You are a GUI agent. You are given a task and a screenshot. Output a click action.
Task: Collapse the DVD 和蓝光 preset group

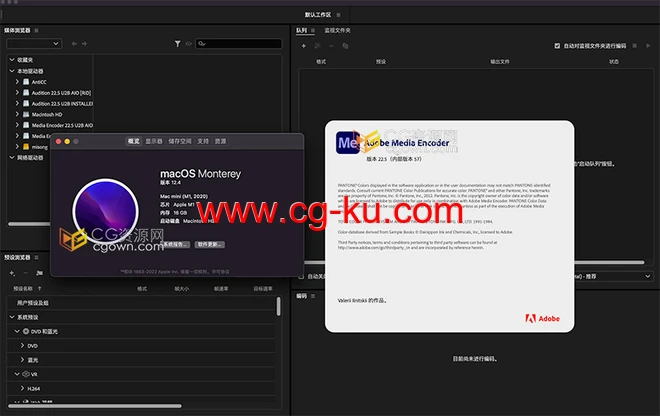coord(17,331)
